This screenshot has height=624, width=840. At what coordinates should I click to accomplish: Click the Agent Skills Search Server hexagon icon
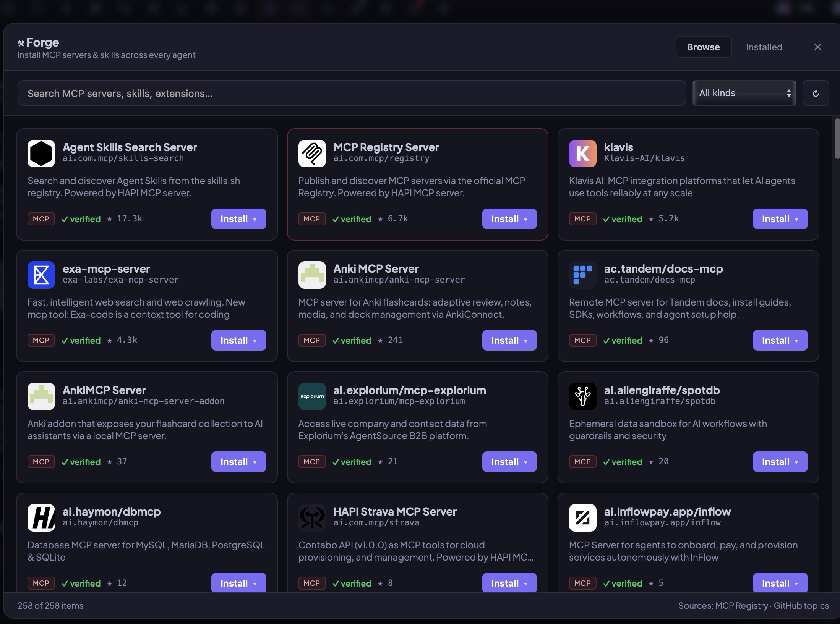pyautogui.click(x=41, y=154)
